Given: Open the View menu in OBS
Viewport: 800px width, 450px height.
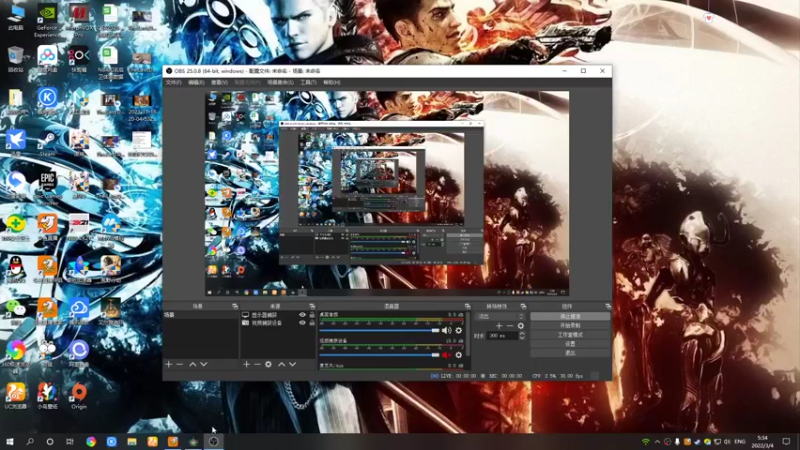Looking at the screenshot, I should [x=219, y=83].
